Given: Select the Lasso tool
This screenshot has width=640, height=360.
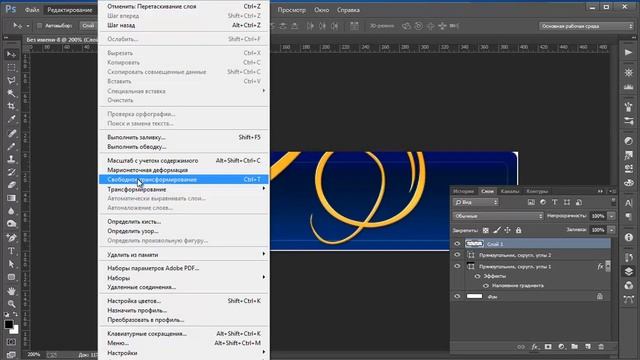Looking at the screenshot, I should point(11,80).
